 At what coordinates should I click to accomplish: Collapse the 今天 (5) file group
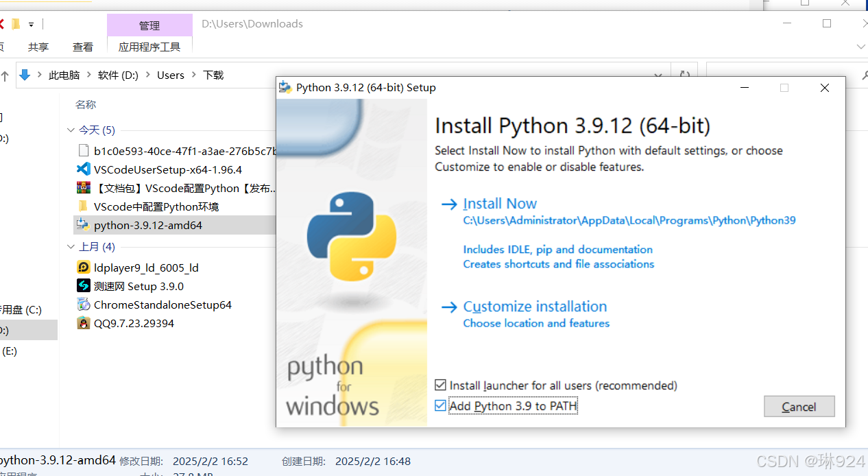[x=71, y=130]
